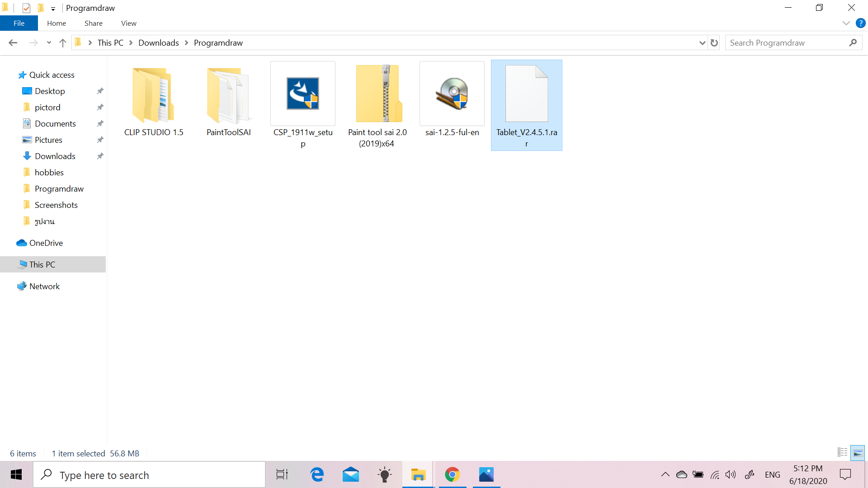The height and width of the screenshot is (488, 868).
Task: Open Downloads in the sidebar
Action: pos(55,156)
